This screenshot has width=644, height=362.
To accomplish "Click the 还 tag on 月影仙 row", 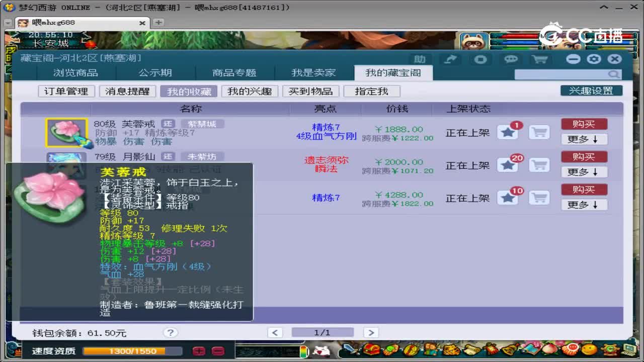I will 168,157.
